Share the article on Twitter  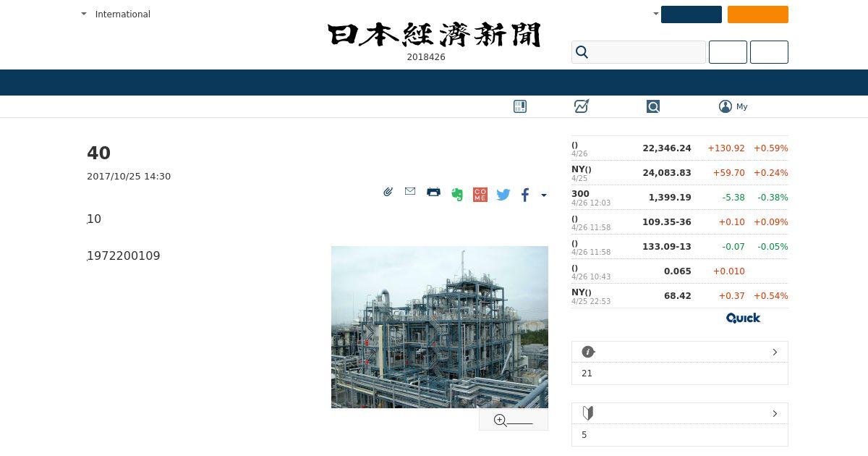503,194
